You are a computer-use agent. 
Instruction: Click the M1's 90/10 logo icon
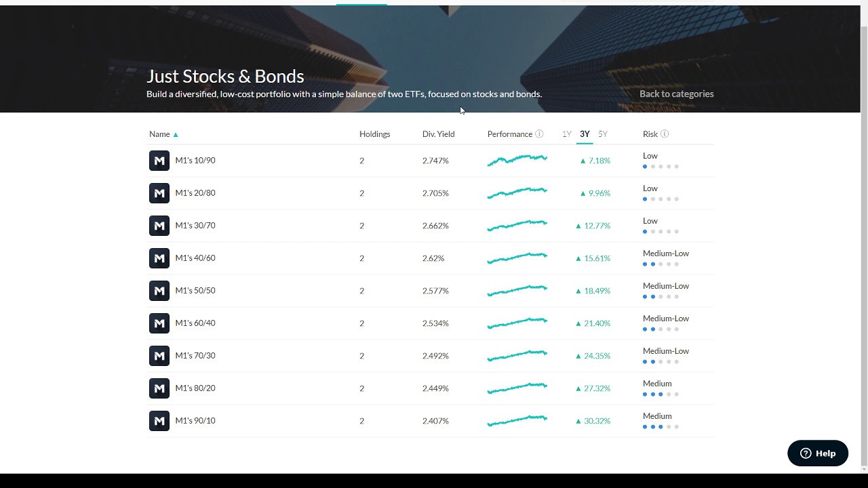coord(159,421)
